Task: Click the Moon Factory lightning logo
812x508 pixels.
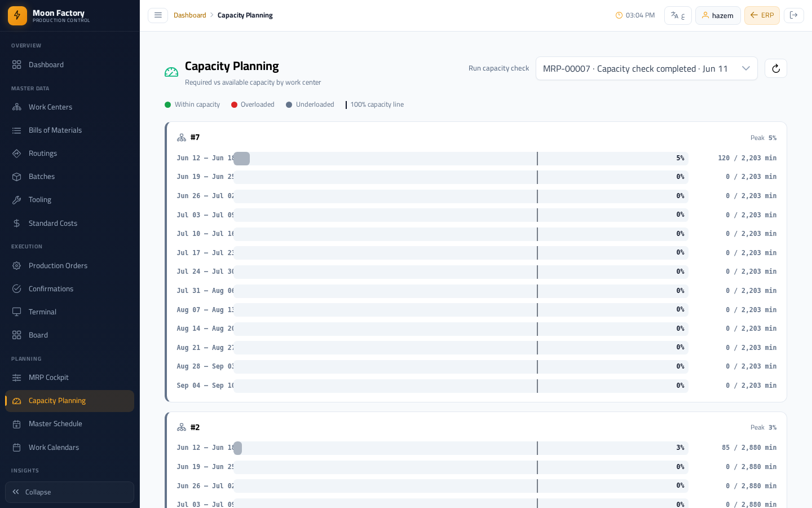Action: tap(17, 16)
